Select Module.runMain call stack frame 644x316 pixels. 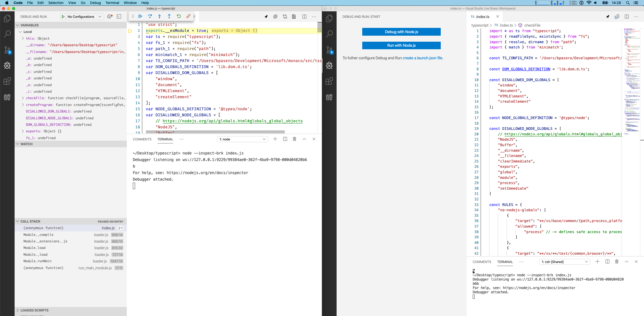[x=71, y=261]
